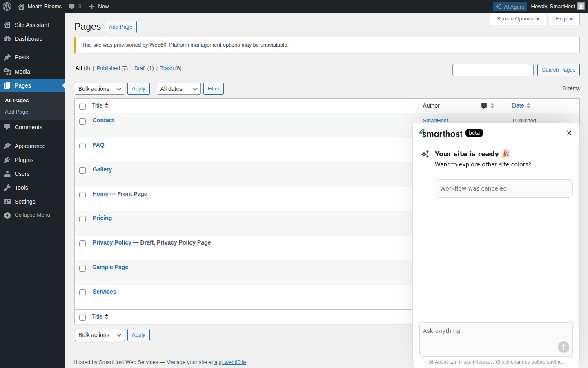Open Settings from the sidebar

pos(24,201)
